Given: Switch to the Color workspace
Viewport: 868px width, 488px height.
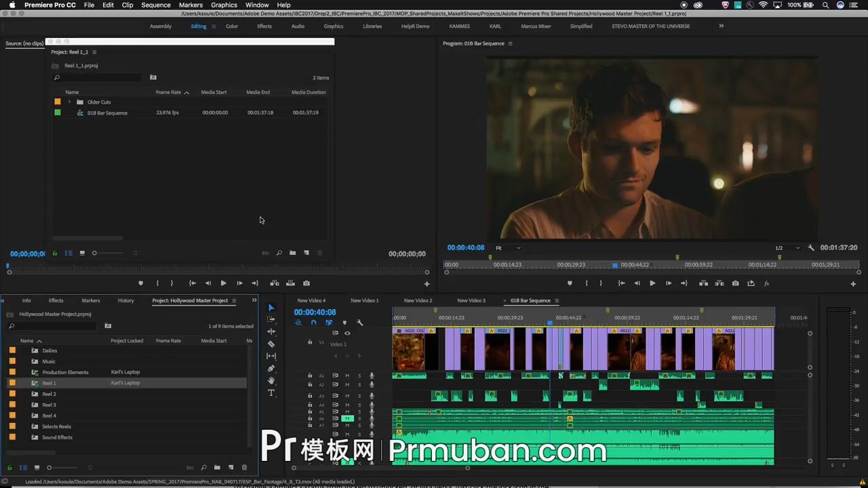Looking at the screenshot, I should (232, 26).
